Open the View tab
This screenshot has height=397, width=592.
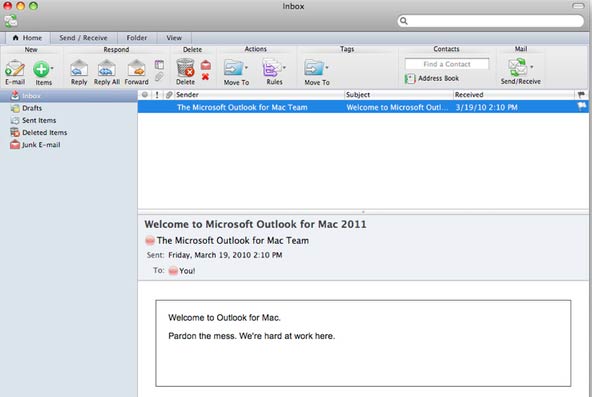174,38
